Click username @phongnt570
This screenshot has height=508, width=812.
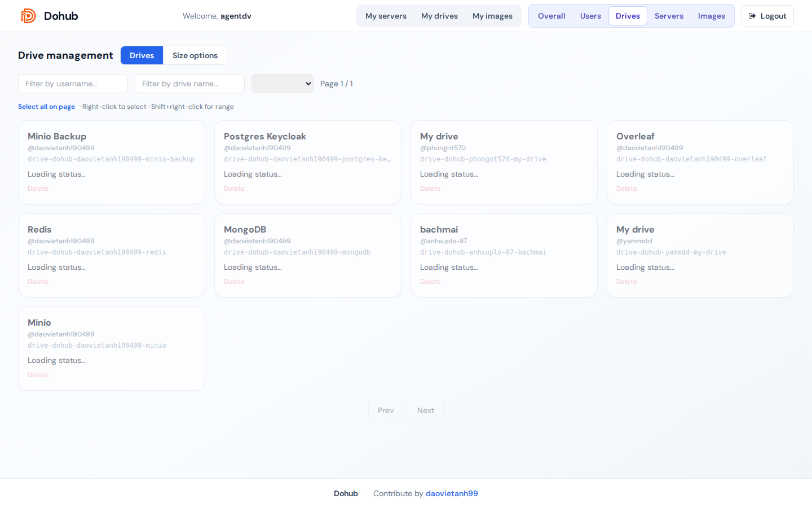pyautogui.click(x=443, y=148)
